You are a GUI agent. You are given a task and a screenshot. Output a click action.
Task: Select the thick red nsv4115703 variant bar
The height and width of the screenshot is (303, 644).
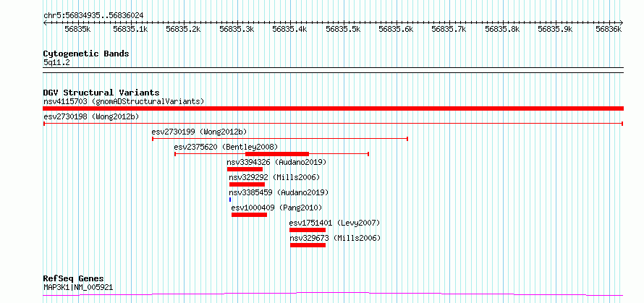(x=334, y=108)
